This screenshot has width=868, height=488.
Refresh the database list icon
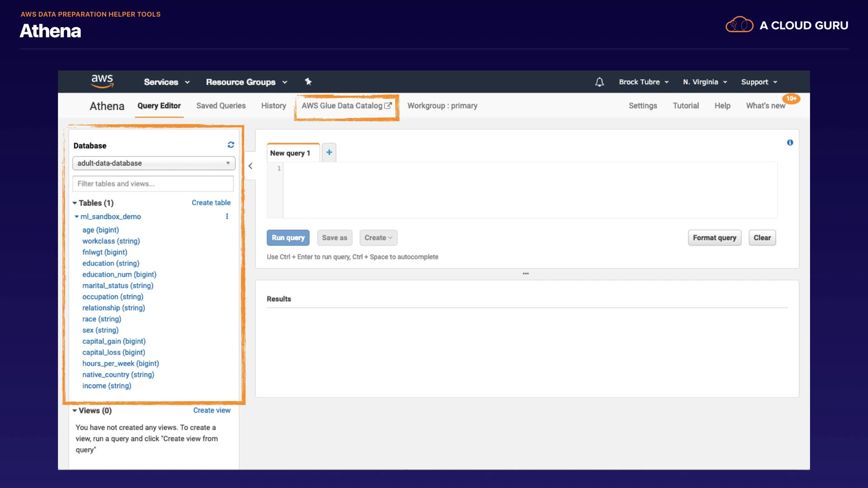coord(231,145)
